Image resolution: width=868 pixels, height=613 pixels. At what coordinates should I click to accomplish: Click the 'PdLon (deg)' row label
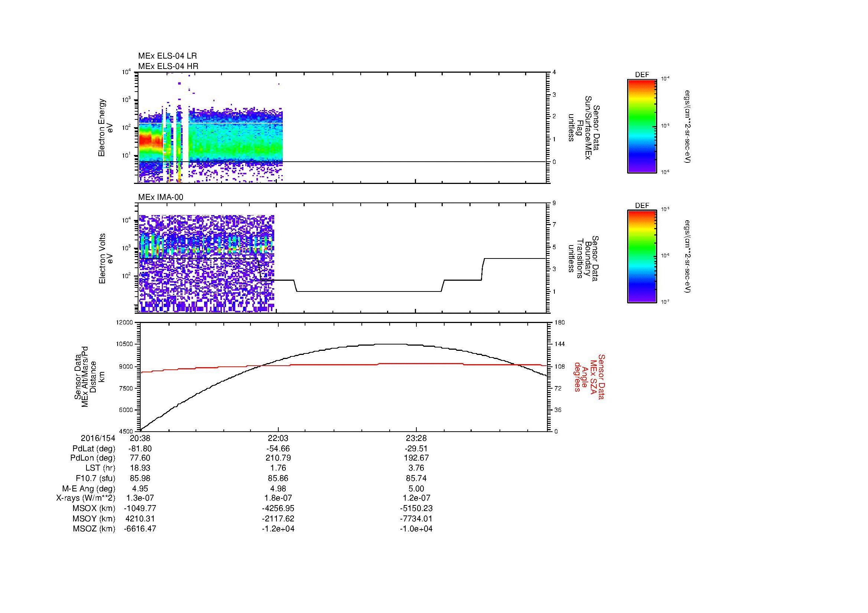click(x=93, y=458)
